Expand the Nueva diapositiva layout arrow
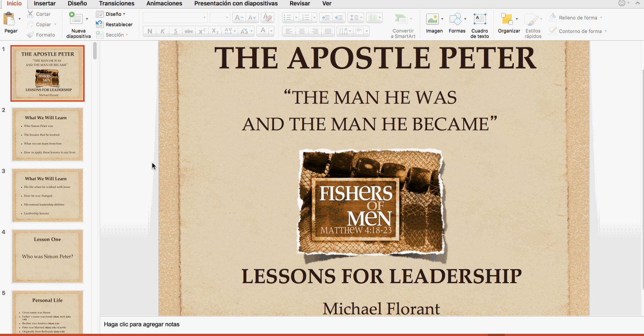This screenshot has height=336, width=644. (x=86, y=19)
